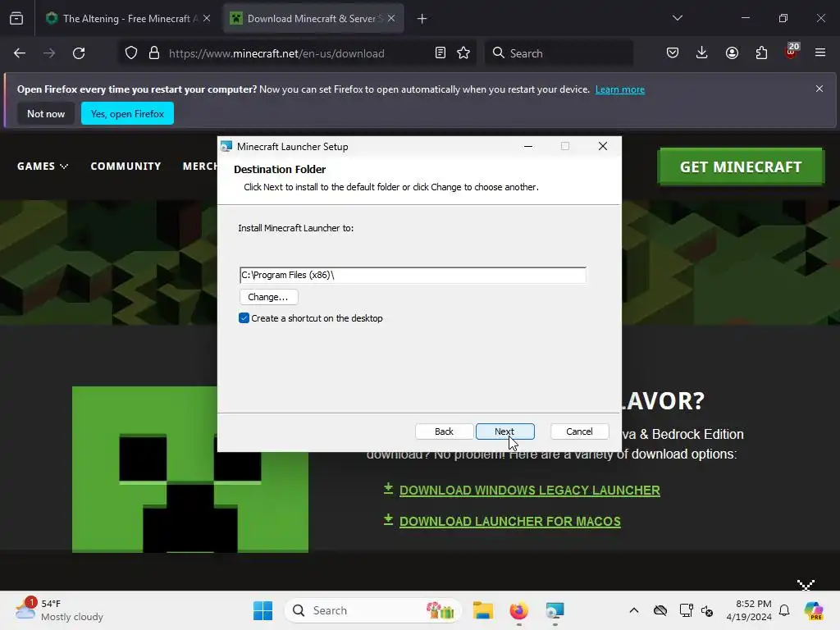840x630 pixels.
Task: Open Firefox recent browsing view icon
Action: (x=16, y=19)
